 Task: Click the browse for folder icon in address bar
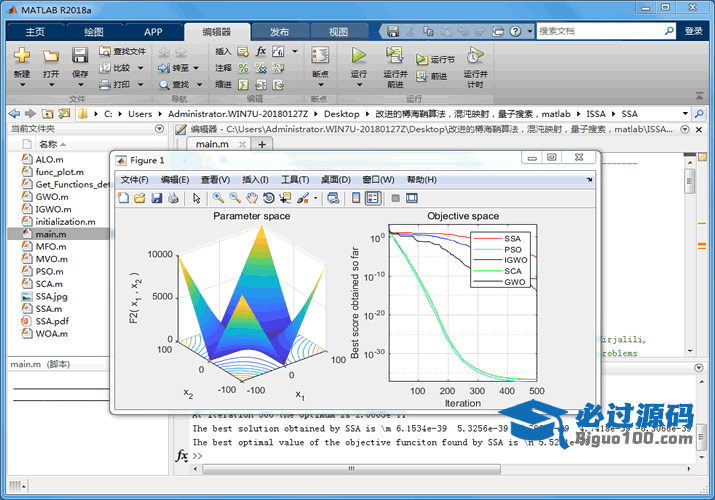(64, 113)
